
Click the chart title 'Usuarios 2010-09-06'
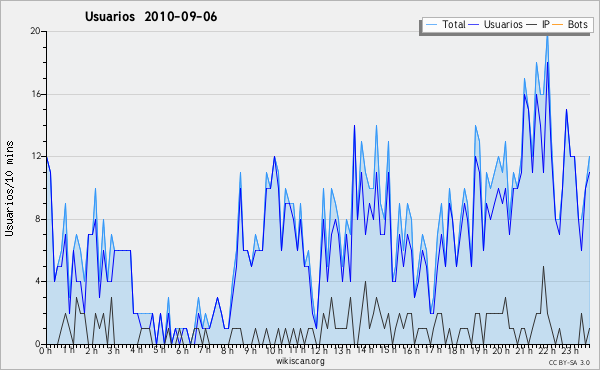tap(151, 17)
